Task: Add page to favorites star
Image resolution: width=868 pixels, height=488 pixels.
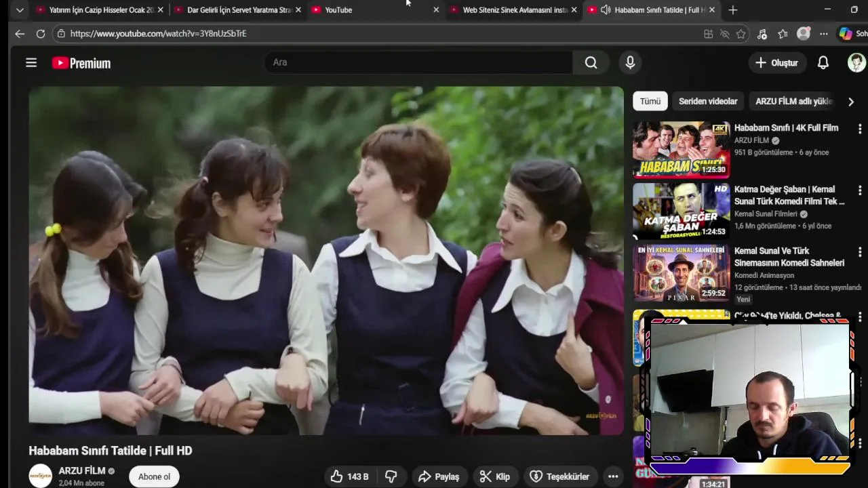Action: 741,34
